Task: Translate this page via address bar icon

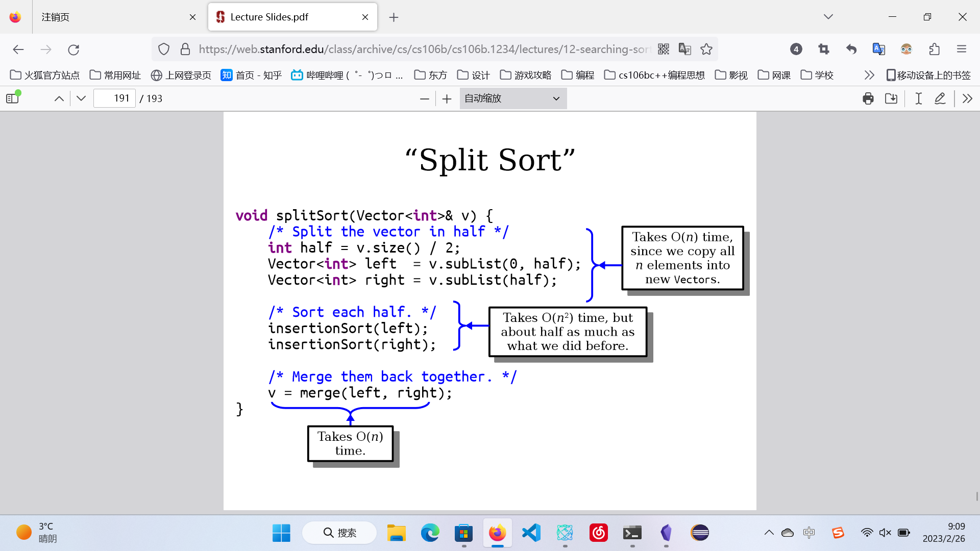Action: click(685, 49)
